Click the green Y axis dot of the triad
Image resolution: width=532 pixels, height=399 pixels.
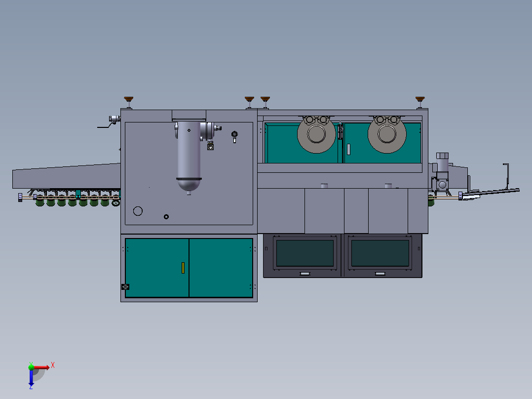pos(31,367)
